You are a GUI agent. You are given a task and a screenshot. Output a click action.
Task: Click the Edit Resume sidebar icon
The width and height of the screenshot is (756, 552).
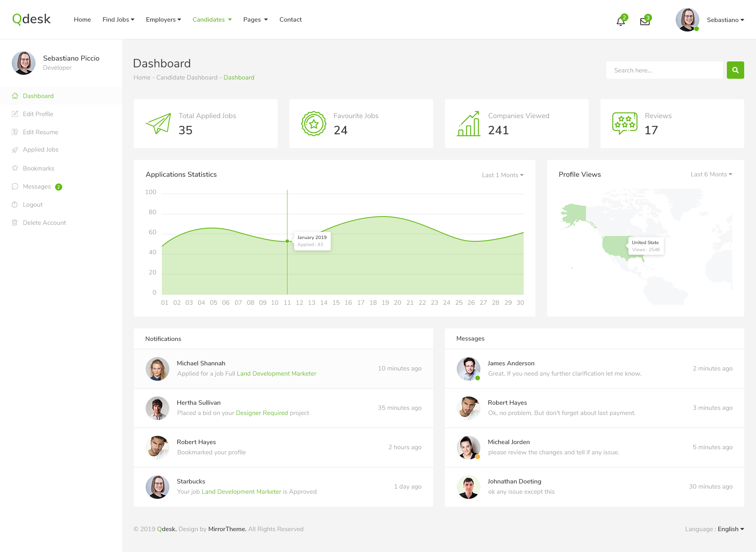point(15,132)
